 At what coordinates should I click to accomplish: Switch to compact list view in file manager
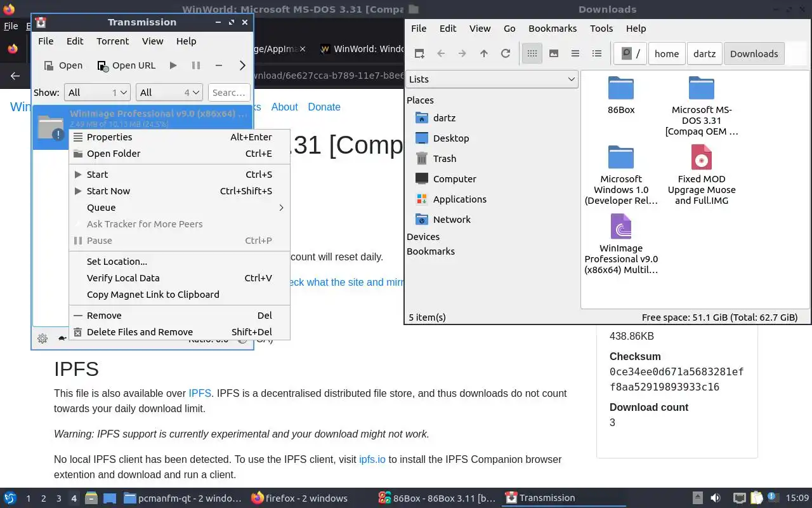[x=575, y=54]
